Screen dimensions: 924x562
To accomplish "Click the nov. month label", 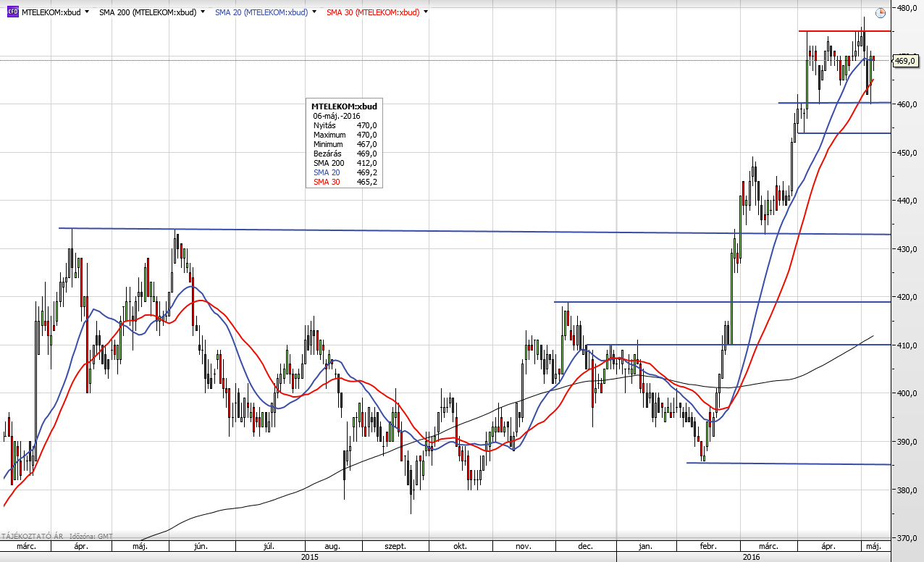I will [x=523, y=547].
